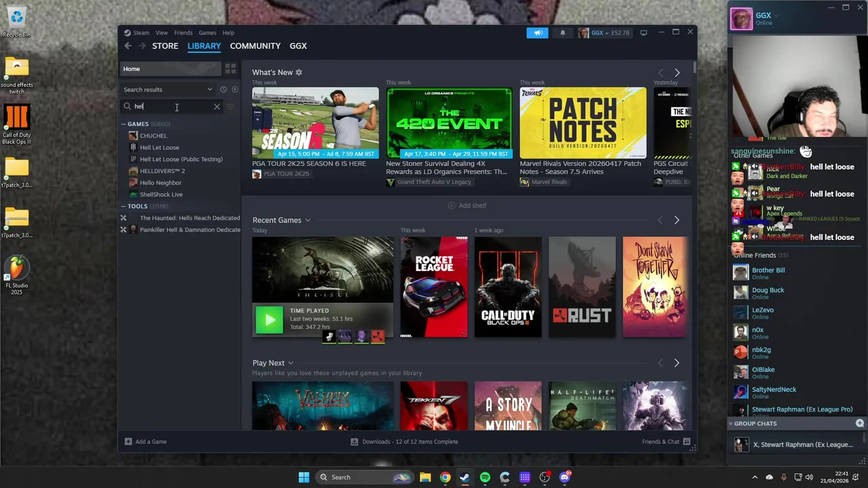
Task: Open Downloads status in the bottom bar
Action: [404, 441]
